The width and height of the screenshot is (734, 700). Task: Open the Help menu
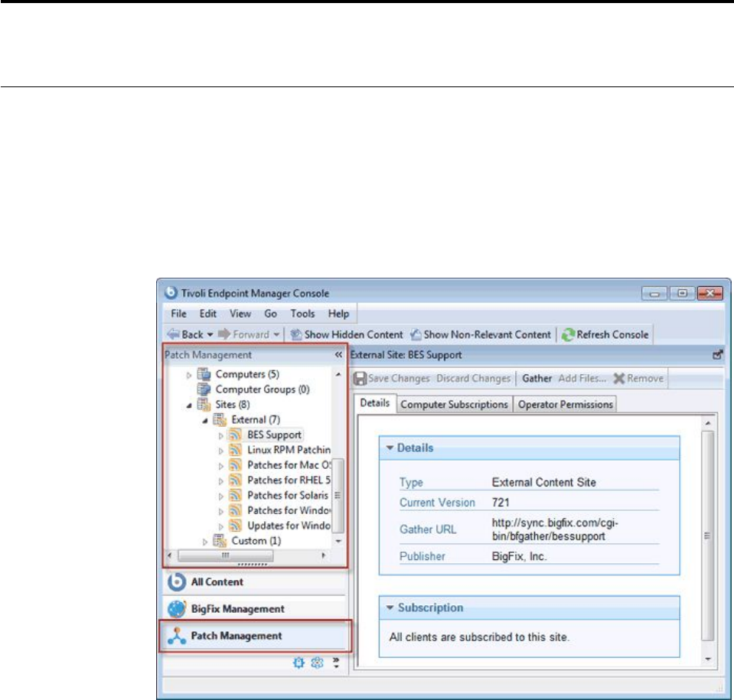pos(338,314)
